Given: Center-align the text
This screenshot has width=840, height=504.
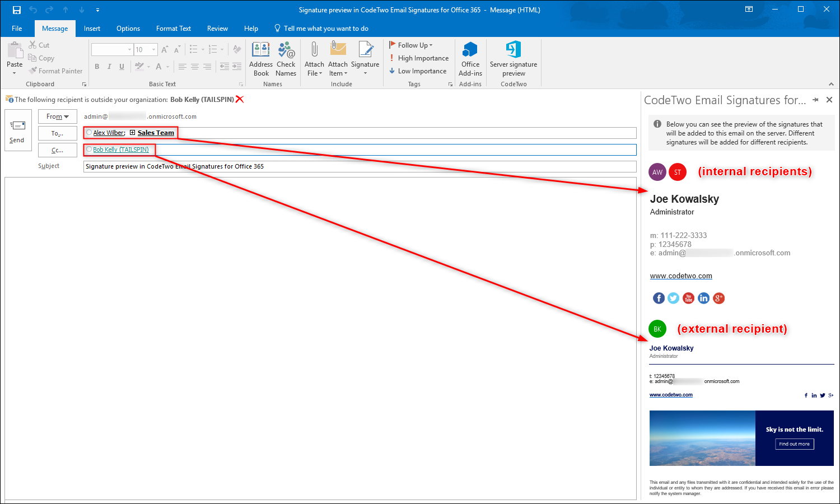Looking at the screenshot, I should 195,67.
